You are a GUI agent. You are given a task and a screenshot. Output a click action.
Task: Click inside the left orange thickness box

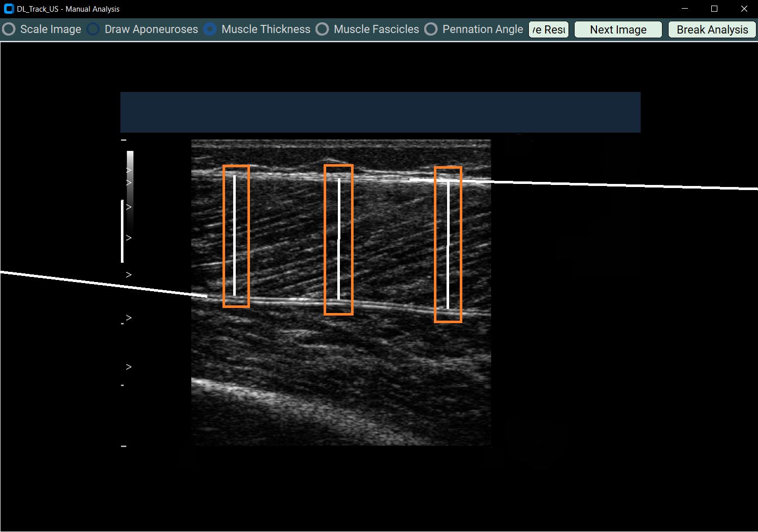[236, 236]
